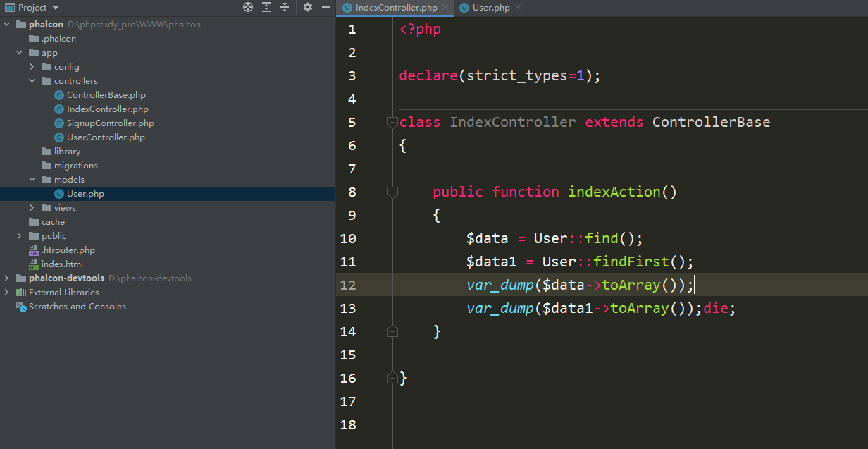Select User.php under models
The width and height of the screenshot is (868, 449).
pos(85,193)
